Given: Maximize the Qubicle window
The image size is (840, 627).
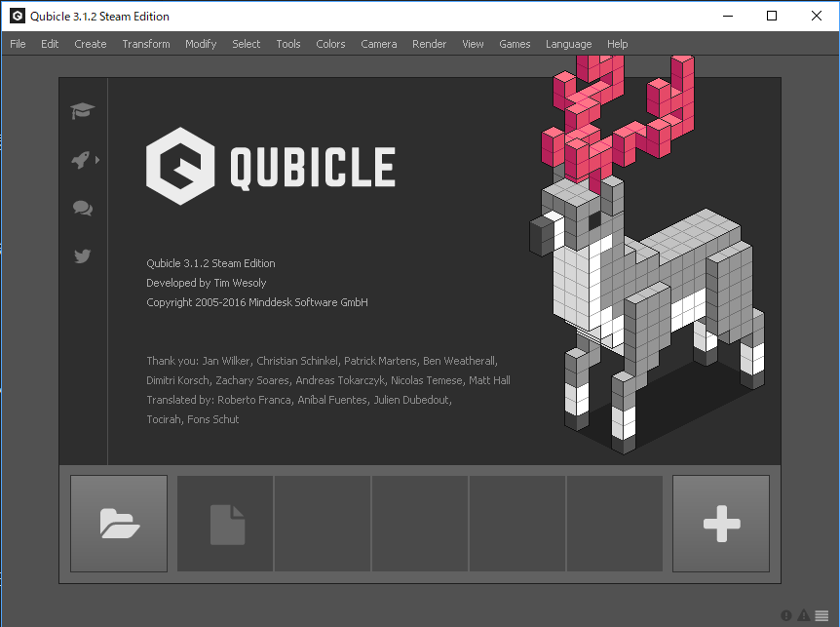Looking at the screenshot, I should click(772, 16).
